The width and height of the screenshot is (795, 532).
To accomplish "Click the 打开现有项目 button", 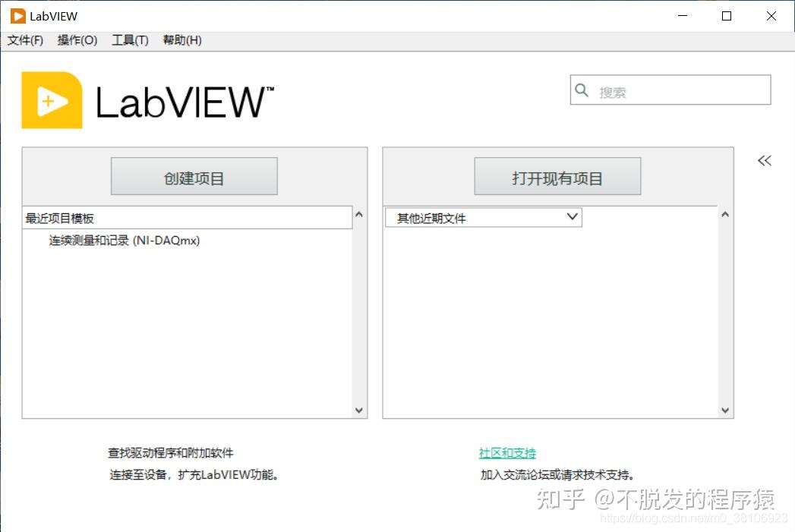I will 557,175.
